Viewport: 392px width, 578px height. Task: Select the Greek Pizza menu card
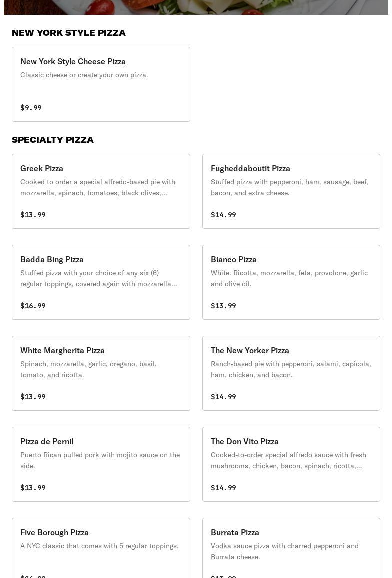point(101,191)
